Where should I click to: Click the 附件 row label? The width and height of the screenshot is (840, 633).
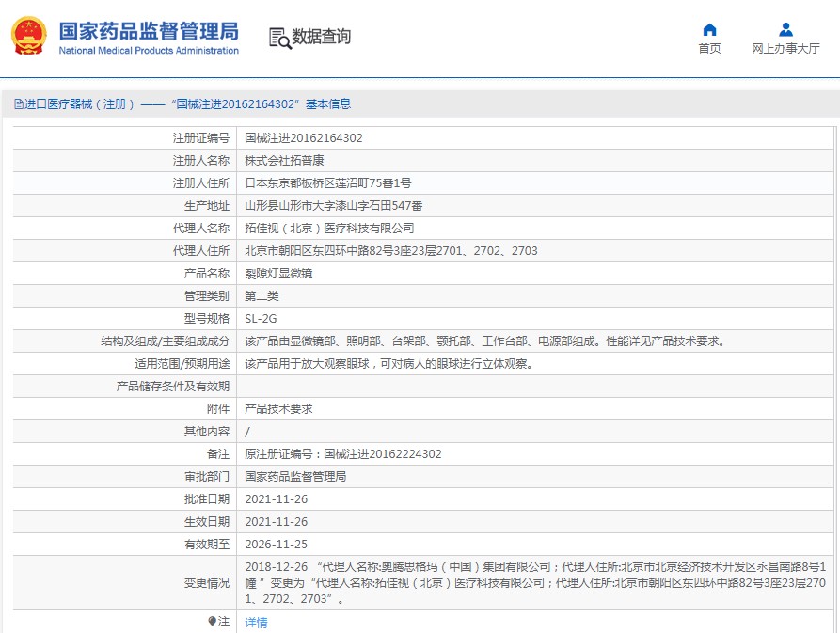point(218,408)
